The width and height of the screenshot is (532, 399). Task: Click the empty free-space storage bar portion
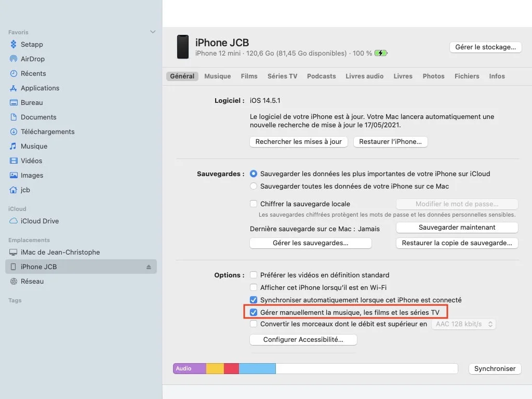click(366, 369)
